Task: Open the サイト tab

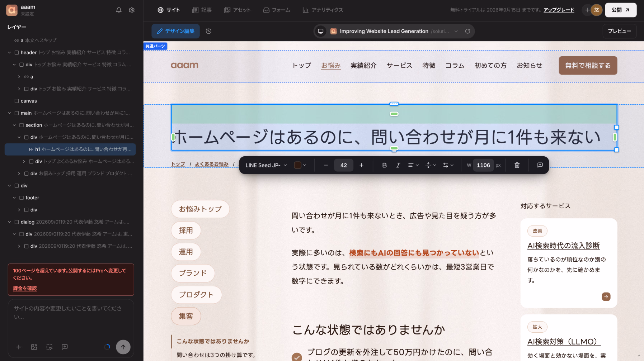Action: pyautogui.click(x=169, y=10)
